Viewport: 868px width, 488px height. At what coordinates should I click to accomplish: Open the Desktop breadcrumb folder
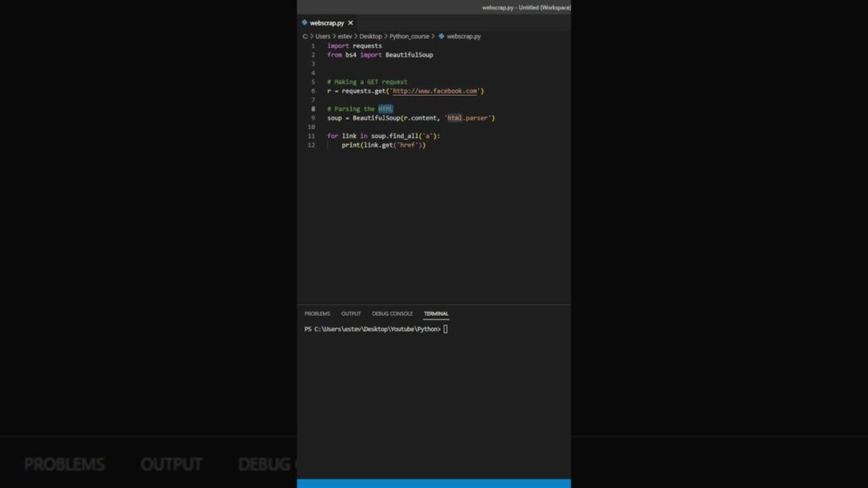[370, 36]
